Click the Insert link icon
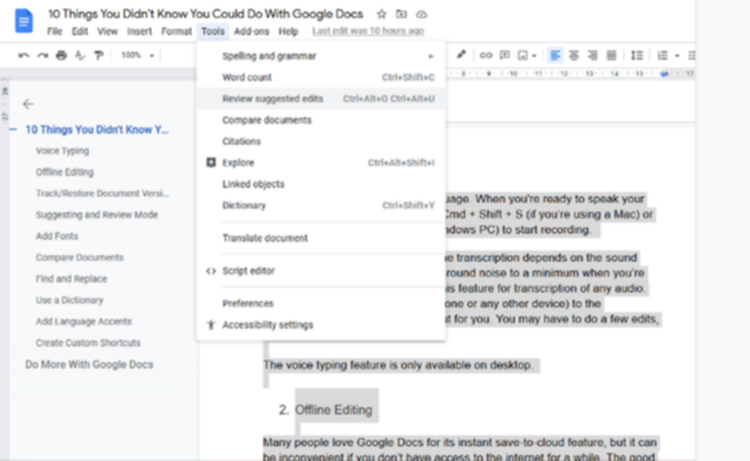750x461 pixels. coord(485,55)
